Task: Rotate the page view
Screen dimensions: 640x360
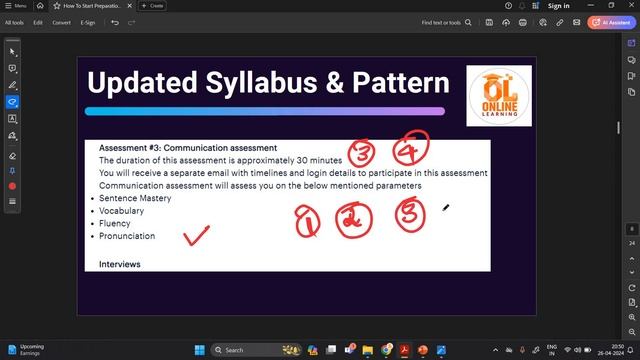Action: coord(632,288)
